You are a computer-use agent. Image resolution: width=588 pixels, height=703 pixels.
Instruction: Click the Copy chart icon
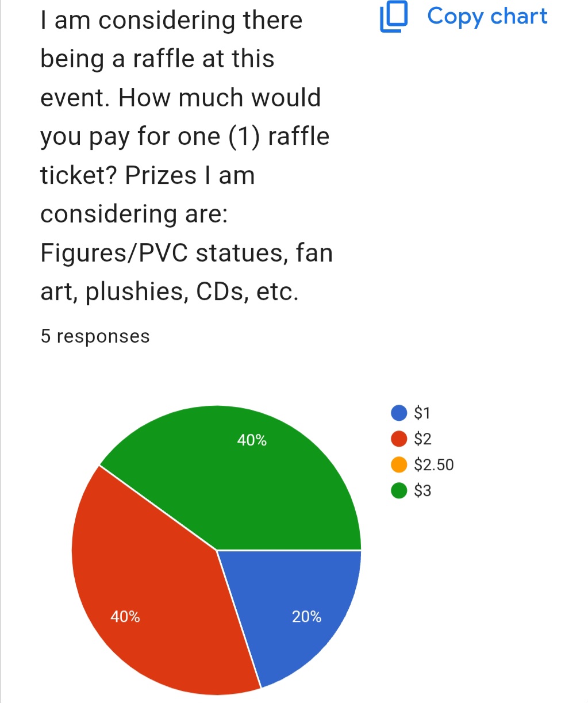[x=394, y=16]
